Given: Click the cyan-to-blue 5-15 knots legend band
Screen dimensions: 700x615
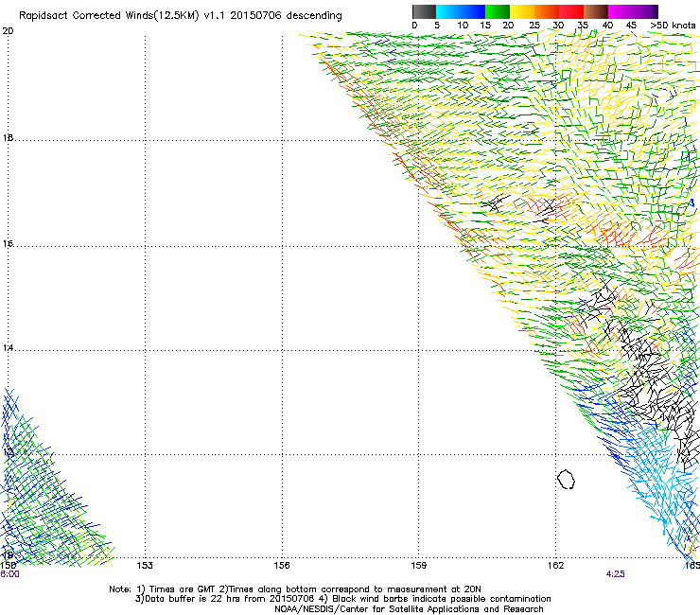Looking at the screenshot, I should 461,11.
